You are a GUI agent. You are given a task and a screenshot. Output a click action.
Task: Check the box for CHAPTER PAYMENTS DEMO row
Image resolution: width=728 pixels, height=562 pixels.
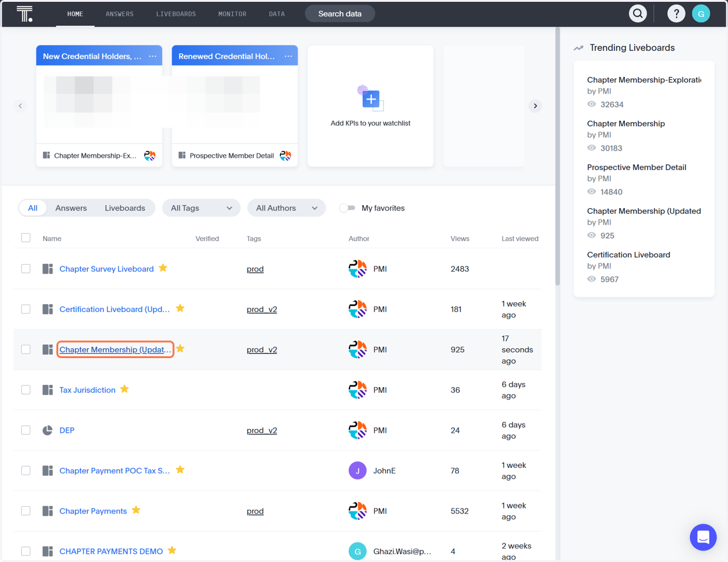coord(25,551)
